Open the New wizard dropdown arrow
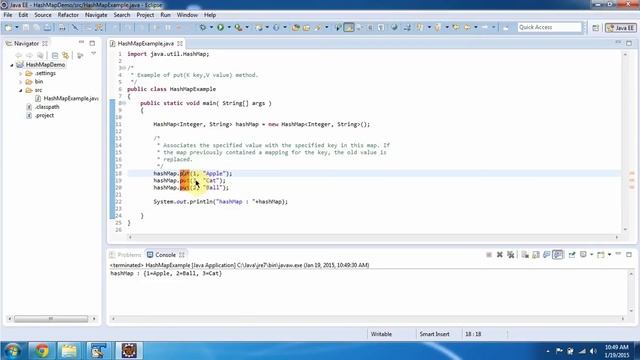The height and width of the screenshot is (360, 640). coord(17,27)
